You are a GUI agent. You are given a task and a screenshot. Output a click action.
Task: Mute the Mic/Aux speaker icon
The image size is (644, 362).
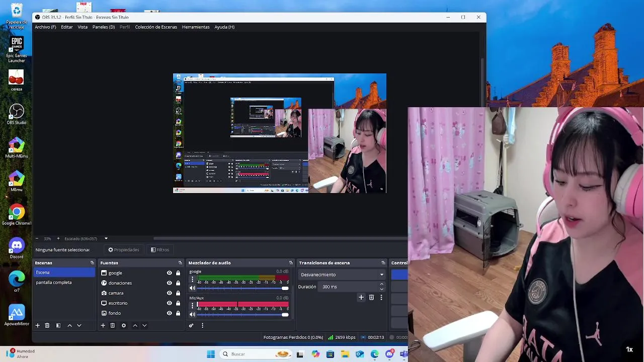[x=192, y=314]
